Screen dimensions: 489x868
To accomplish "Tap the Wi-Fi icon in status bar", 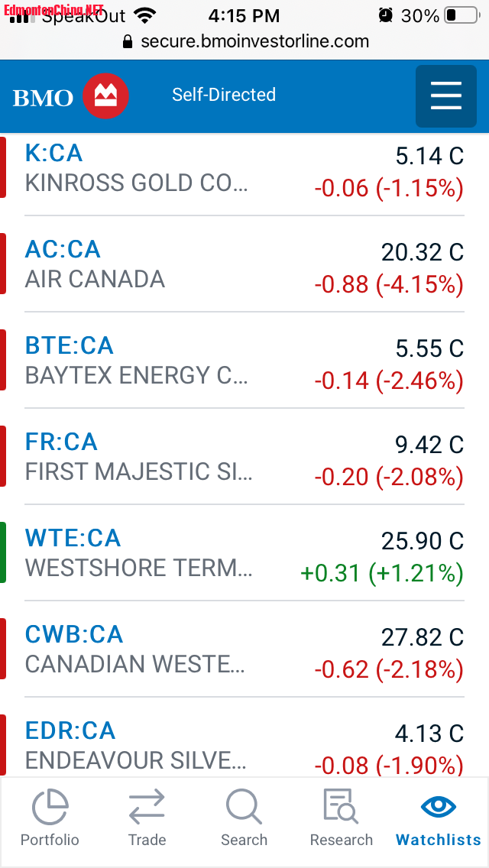I will tap(144, 15).
